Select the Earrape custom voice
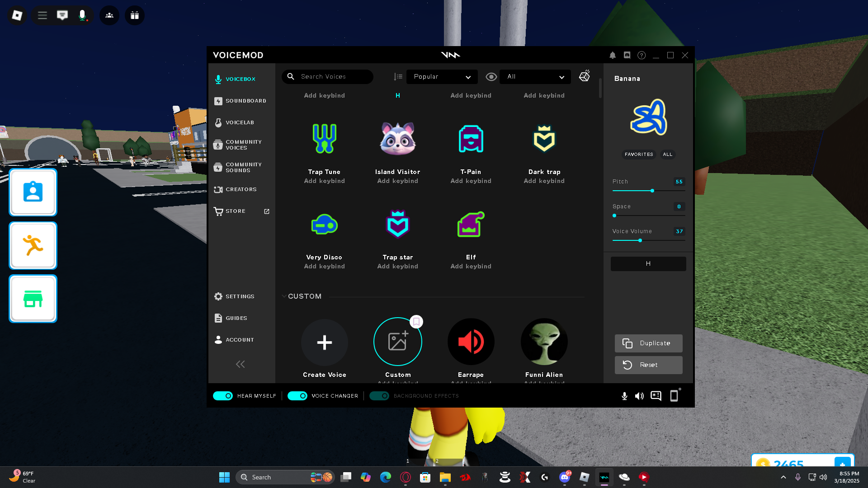 click(471, 342)
